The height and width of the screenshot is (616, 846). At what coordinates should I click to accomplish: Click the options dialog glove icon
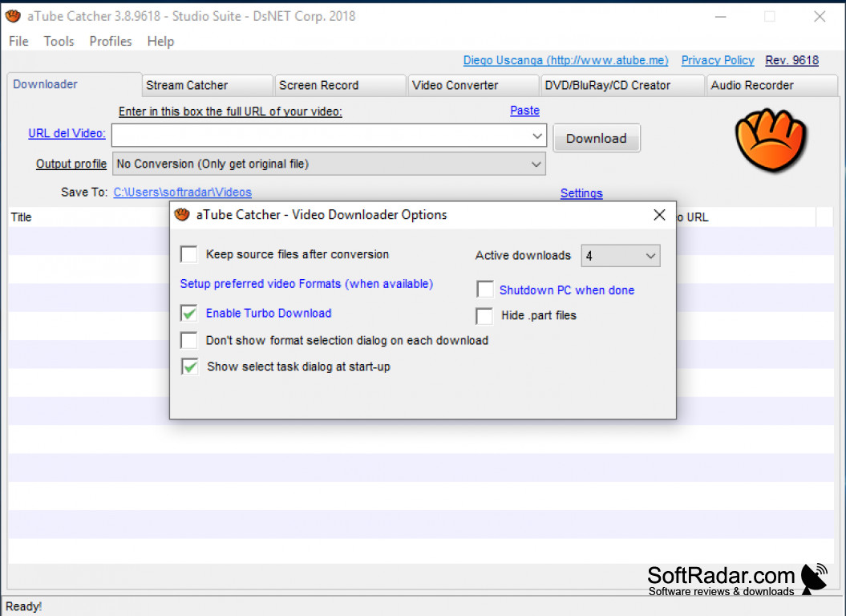(x=182, y=215)
